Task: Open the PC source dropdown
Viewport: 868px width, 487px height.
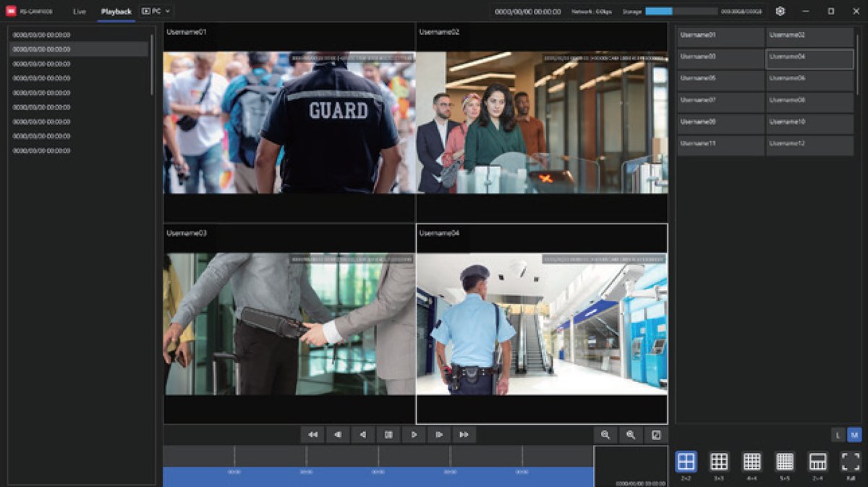Action: coord(156,12)
